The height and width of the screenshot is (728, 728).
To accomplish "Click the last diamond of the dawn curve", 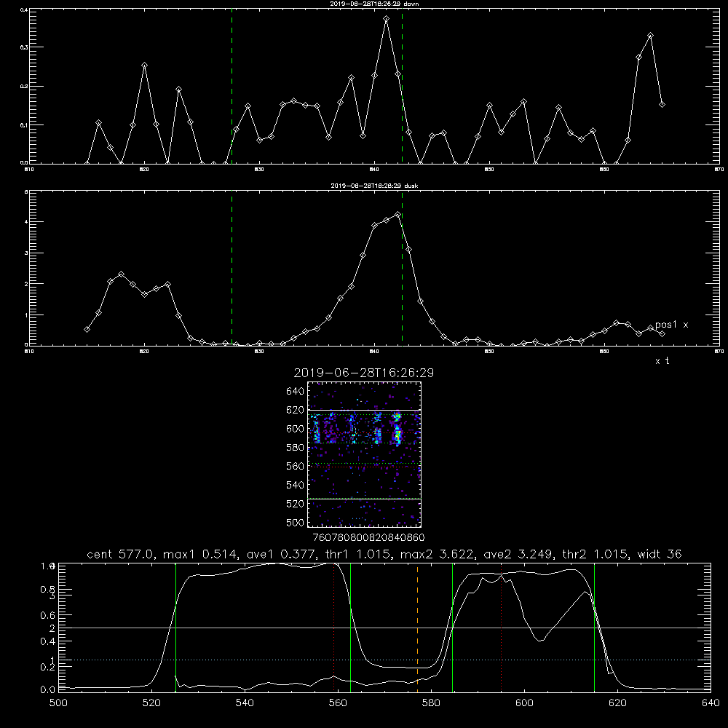I will point(662,104).
